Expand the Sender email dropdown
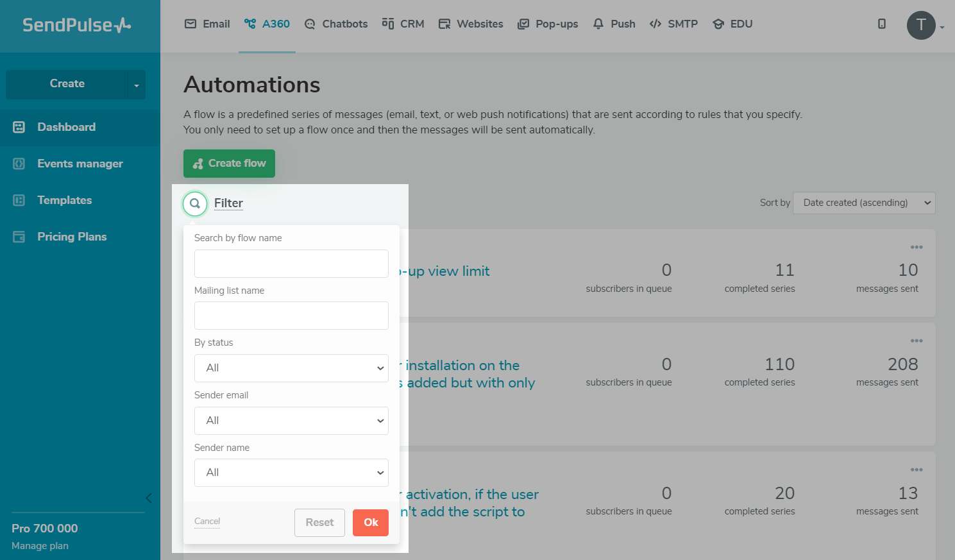This screenshot has width=955, height=560. click(x=291, y=421)
